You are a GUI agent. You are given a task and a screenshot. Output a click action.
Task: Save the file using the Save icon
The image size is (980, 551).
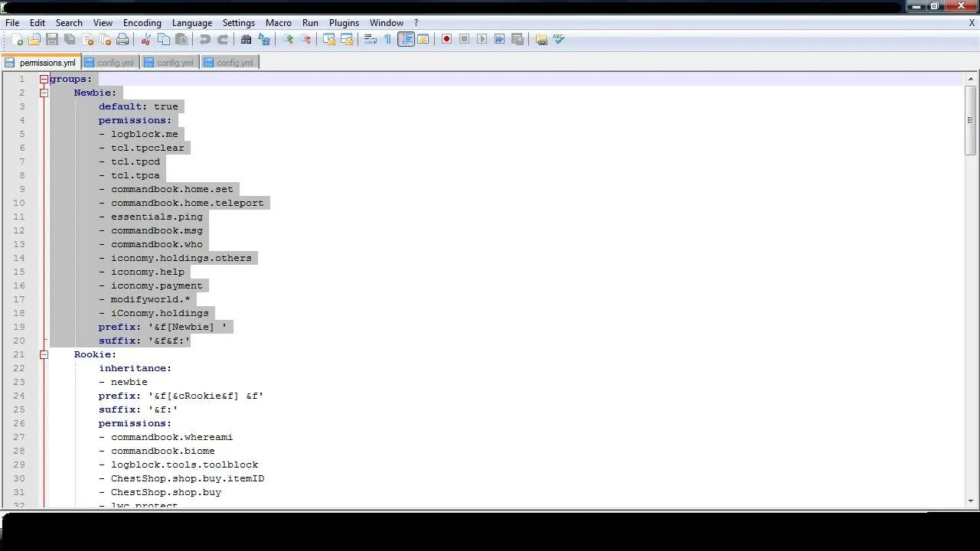52,39
